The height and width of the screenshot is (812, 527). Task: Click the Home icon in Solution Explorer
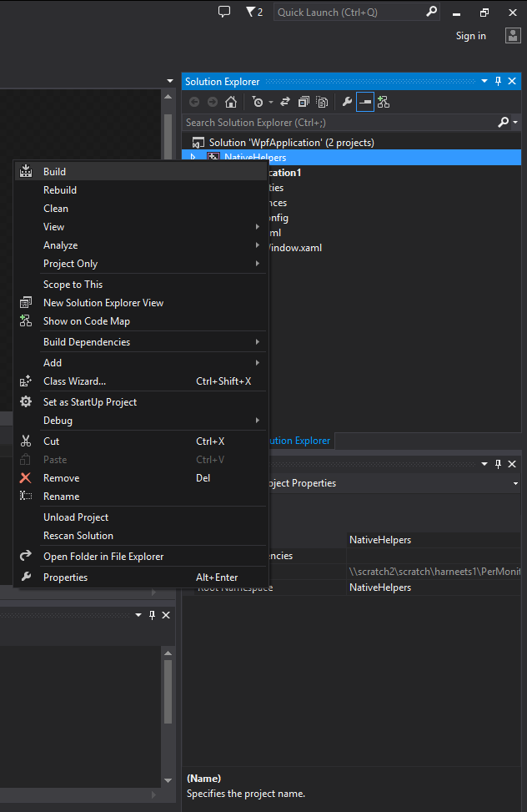(231, 102)
